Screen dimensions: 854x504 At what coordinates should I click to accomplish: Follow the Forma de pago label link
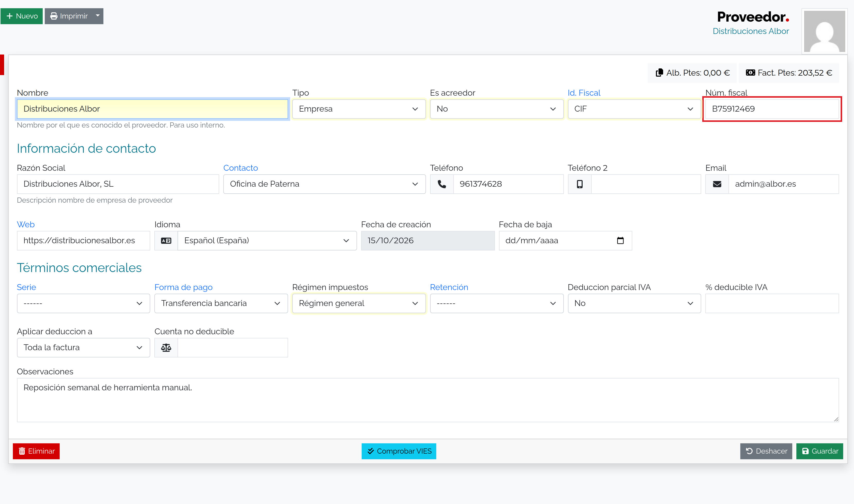click(x=183, y=287)
